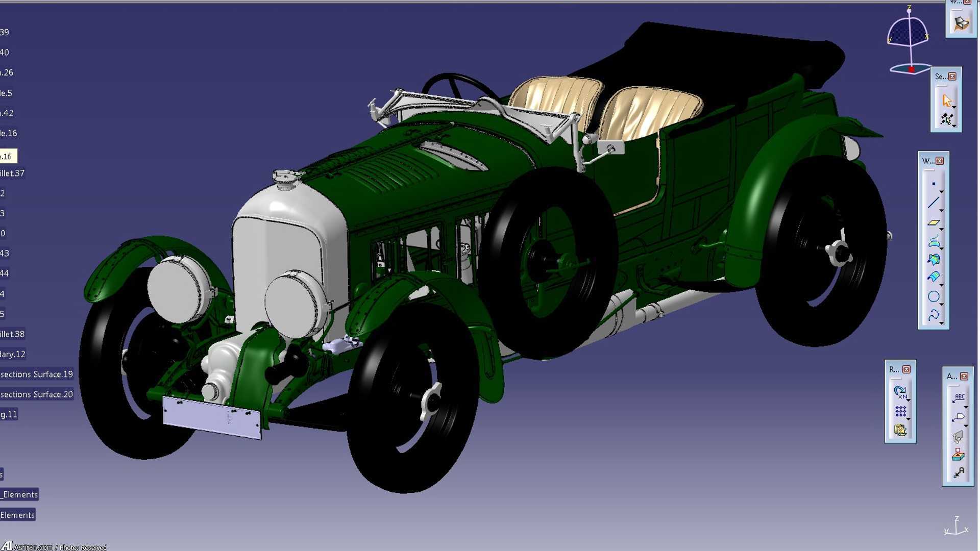Expand the Line tool flyout arrow
Image resolution: width=980 pixels, height=551 pixels.
(x=942, y=210)
